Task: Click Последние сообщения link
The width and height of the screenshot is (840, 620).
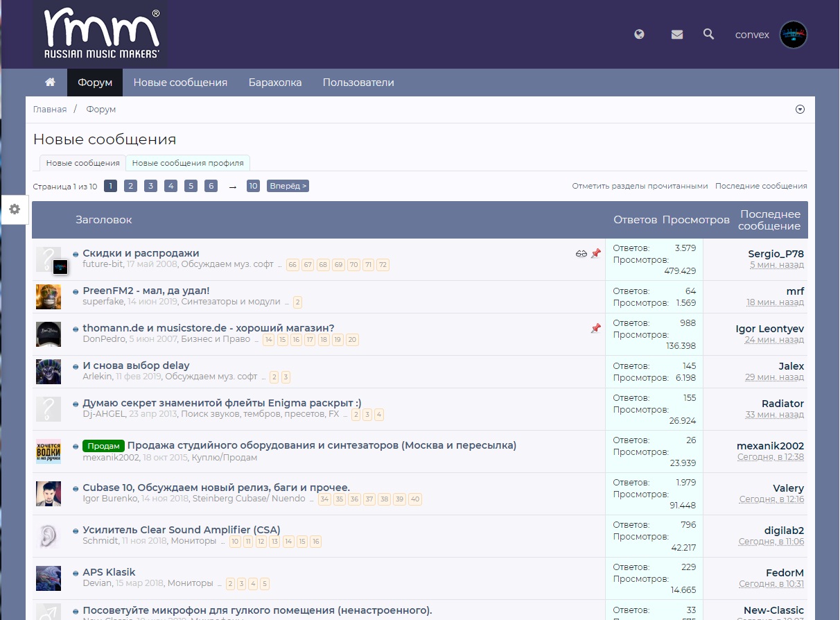Action: [x=761, y=186]
